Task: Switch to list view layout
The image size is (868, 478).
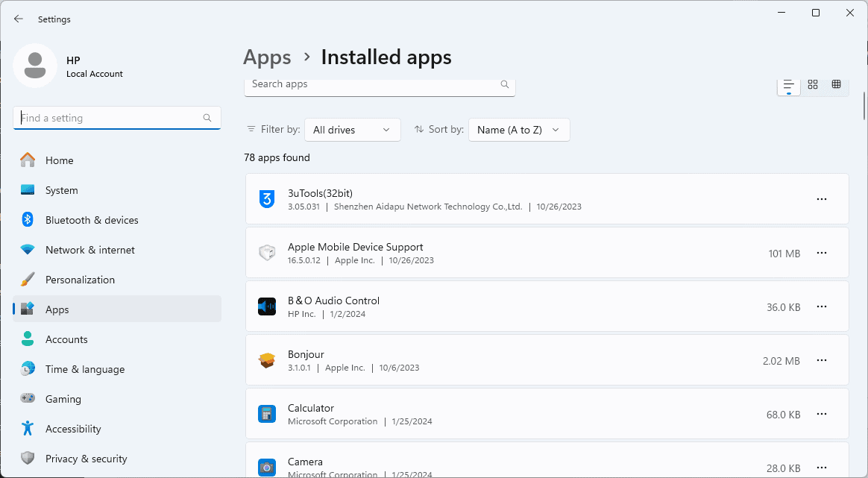Action: (789, 85)
